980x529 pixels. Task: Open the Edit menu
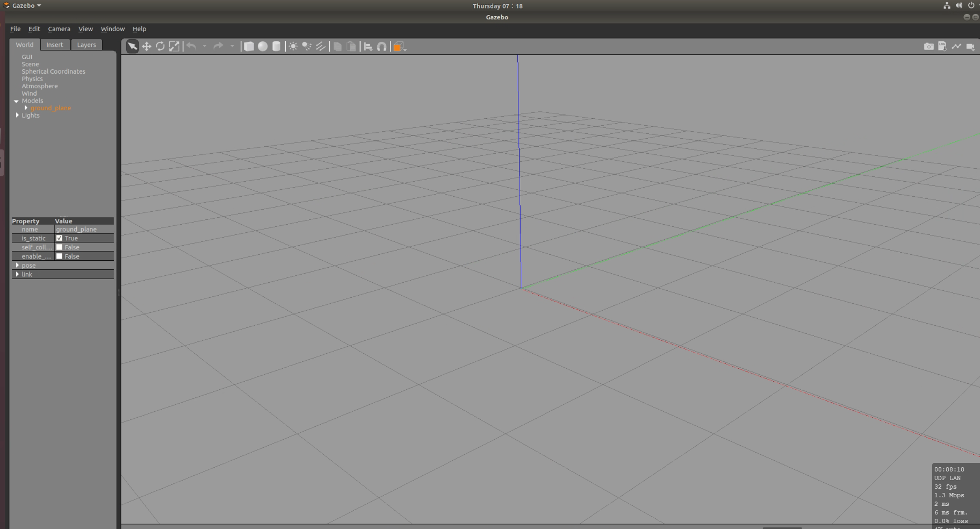coord(34,29)
